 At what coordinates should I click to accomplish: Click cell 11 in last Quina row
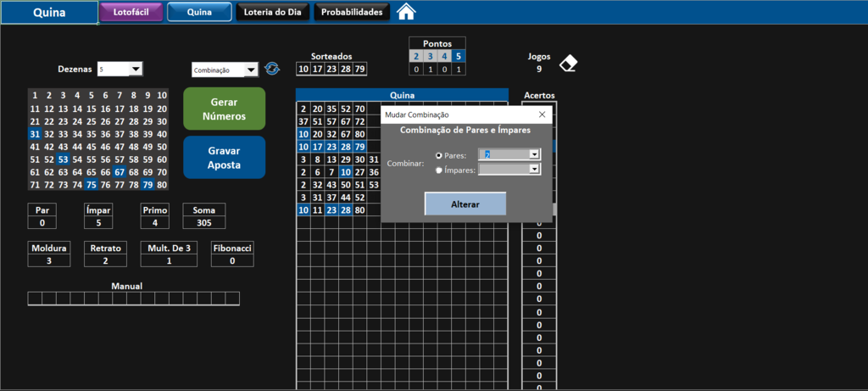point(317,210)
